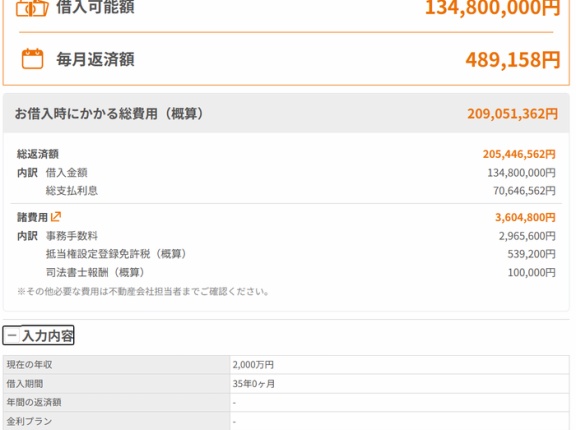Image resolution: width=576 pixels, height=430 pixels.
Task: Open the external link icon next to 諸費用
Action: pyautogui.click(x=56, y=217)
